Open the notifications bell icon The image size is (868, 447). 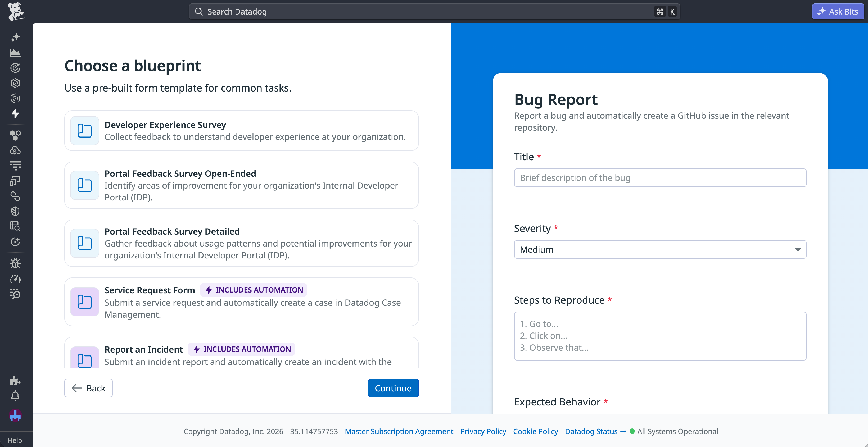tap(15, 396)
